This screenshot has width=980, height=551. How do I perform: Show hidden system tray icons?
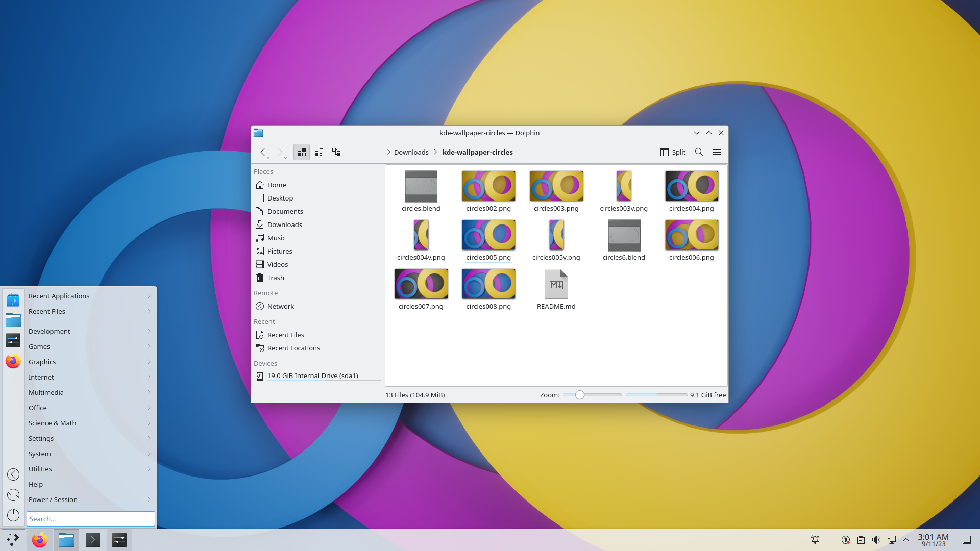(906, 540)
